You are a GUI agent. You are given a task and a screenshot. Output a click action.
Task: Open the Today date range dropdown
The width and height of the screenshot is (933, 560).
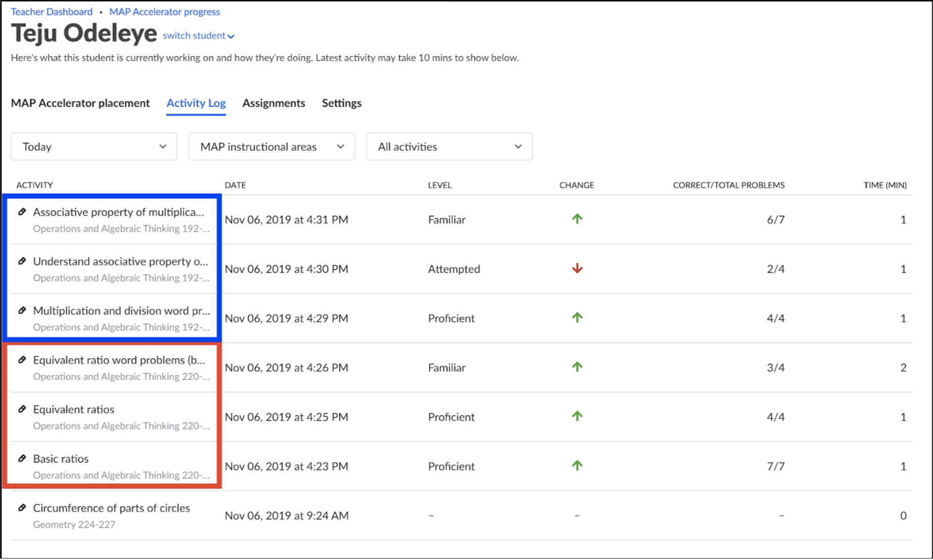click(94, 147)
